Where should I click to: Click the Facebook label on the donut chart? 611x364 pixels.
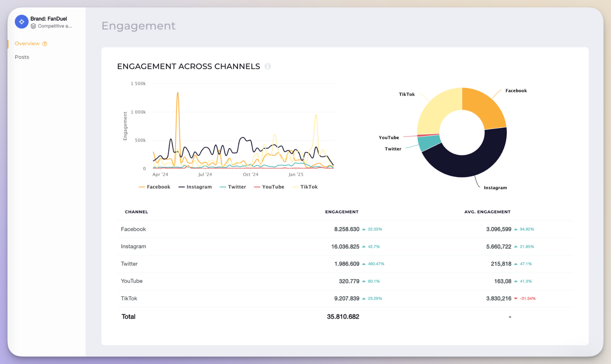pyautogui.click(x=516, y=90)
